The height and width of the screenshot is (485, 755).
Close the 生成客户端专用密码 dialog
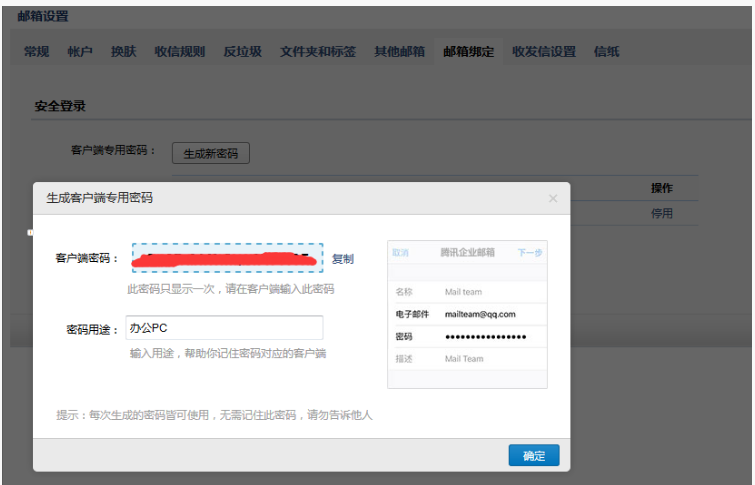tap(553, 199)
